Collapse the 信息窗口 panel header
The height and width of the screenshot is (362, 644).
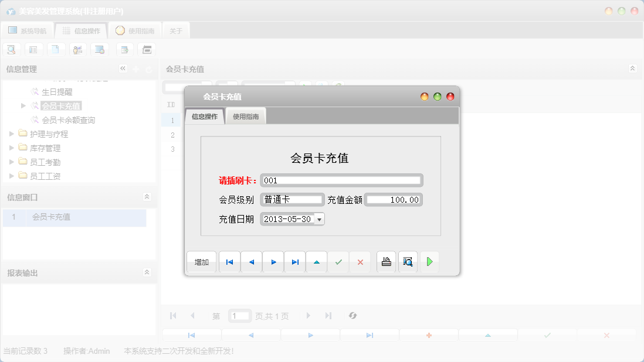click(x=148, y=197)
